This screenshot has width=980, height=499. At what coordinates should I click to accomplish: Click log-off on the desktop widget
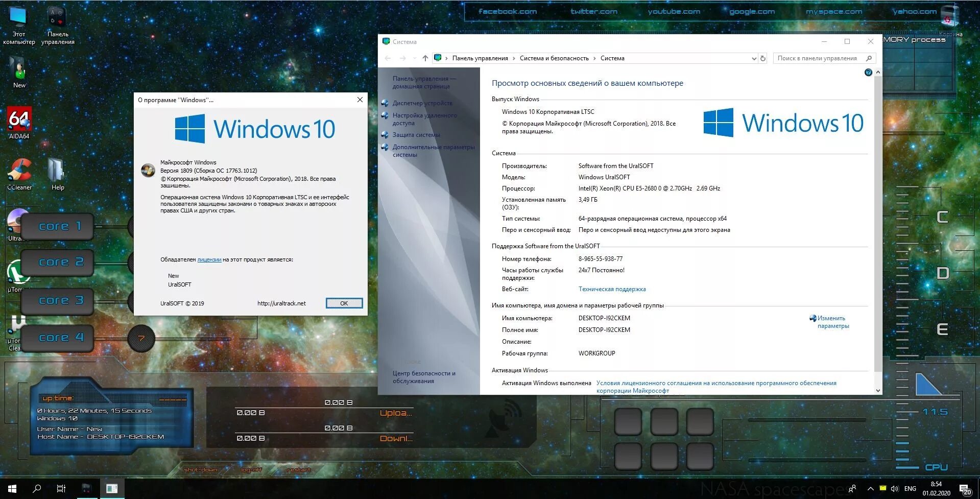pos(251,470)
